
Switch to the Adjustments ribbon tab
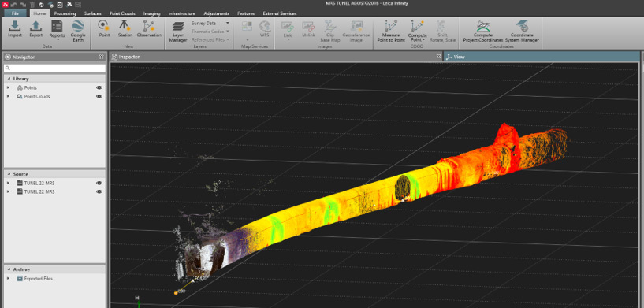[216, 13]
